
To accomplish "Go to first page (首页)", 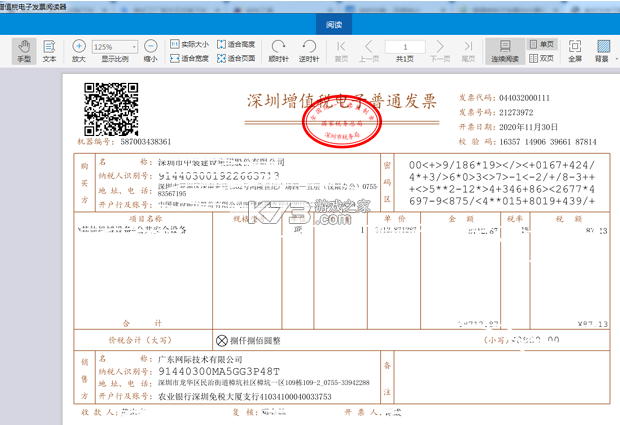I will [x=341, y=51].
